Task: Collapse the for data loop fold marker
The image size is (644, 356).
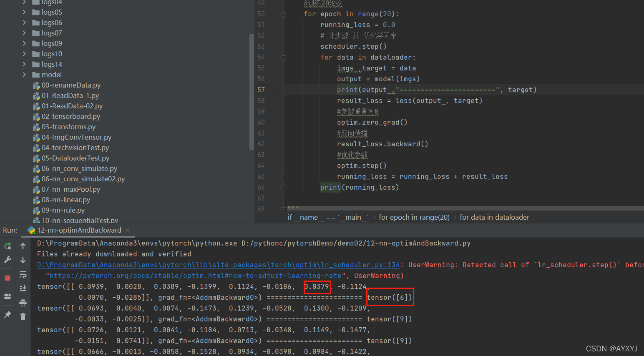Action: tap(284, 58)
